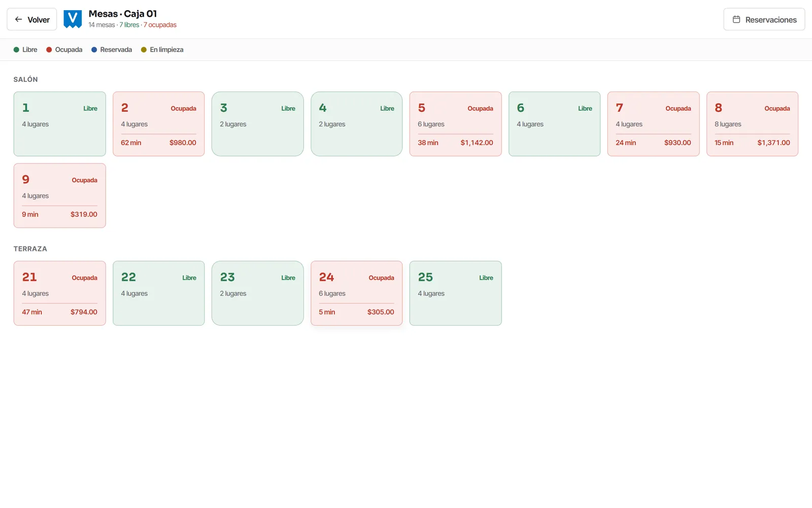Viewport: 812px width, 508px height.
Task: Select free table 3 card
Action: coord(258,124)
